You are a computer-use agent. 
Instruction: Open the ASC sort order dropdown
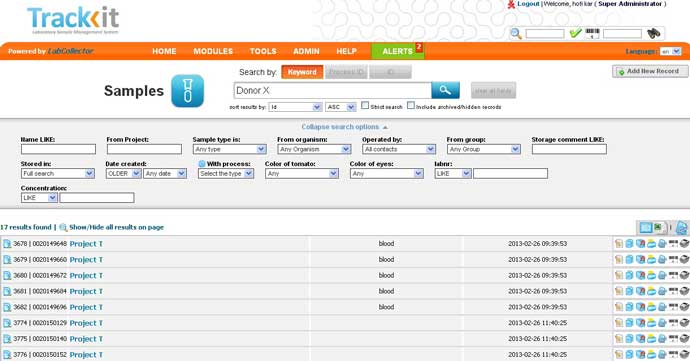340,107
